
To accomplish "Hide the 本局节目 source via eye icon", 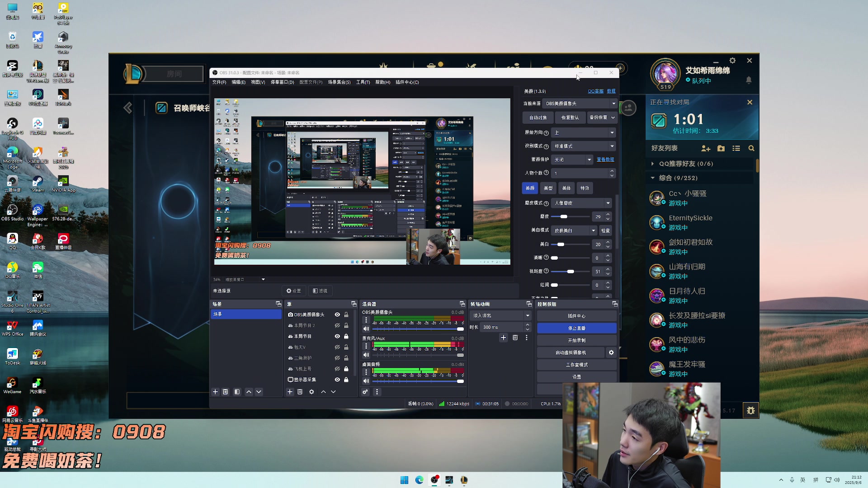I will pyautogui.click(x=337, y=336).
